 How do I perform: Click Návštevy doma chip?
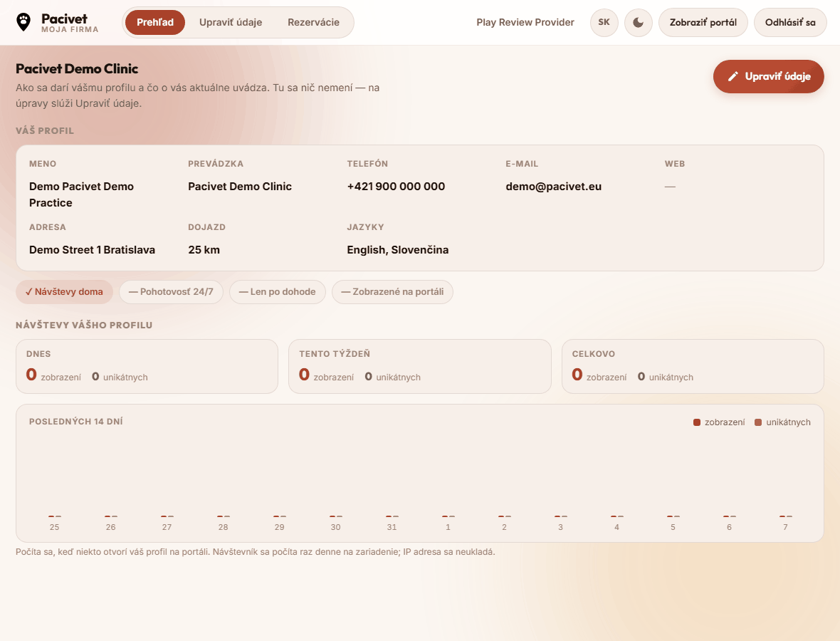[x=64, y=292]
